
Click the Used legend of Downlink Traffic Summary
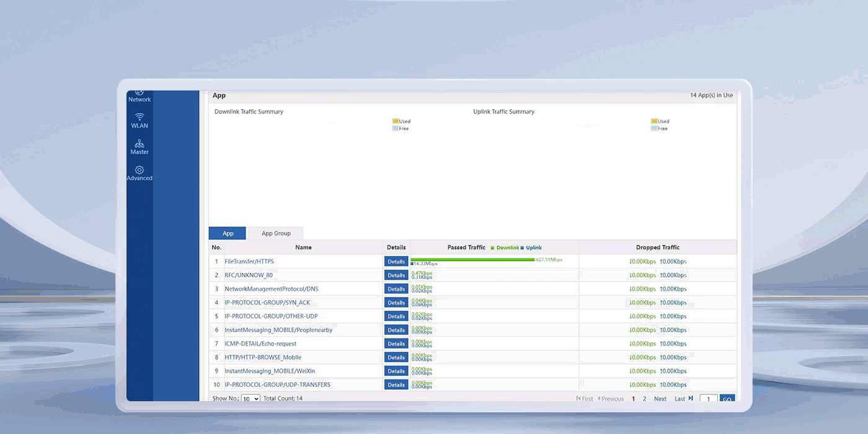tap(401, 122)
